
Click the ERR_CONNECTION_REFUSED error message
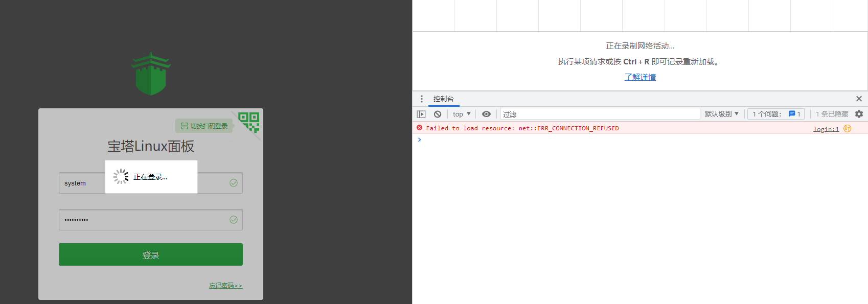(x=522, y=128)
